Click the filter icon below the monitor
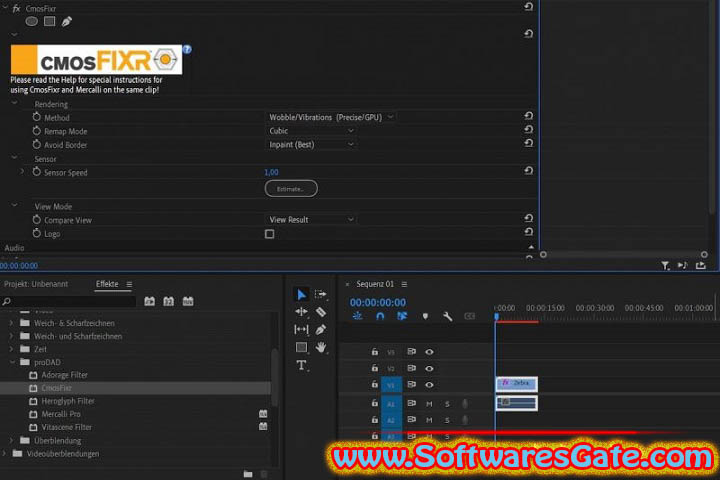 pyautogui.click(x=665, y=265)
